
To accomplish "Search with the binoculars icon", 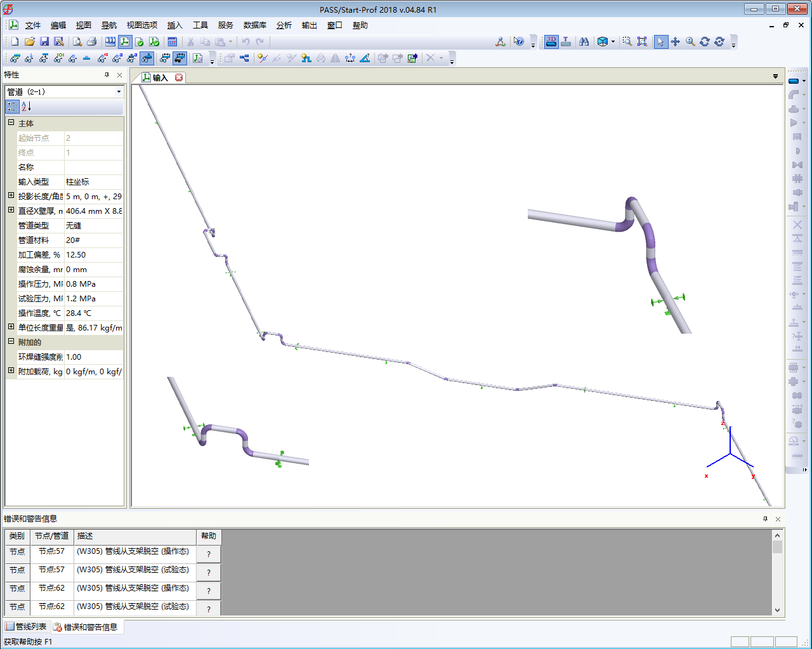I will tap(584, 41).
